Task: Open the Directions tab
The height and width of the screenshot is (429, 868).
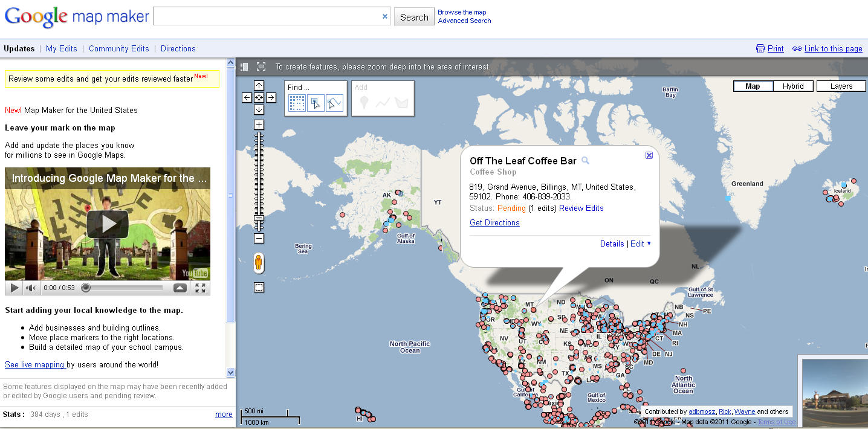Action: pyautogui.click(x=178, y=48)
